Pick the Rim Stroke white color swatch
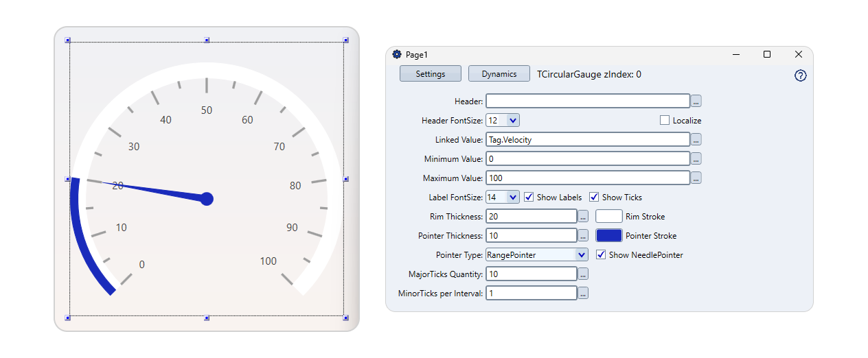 [x=609, y=217]
